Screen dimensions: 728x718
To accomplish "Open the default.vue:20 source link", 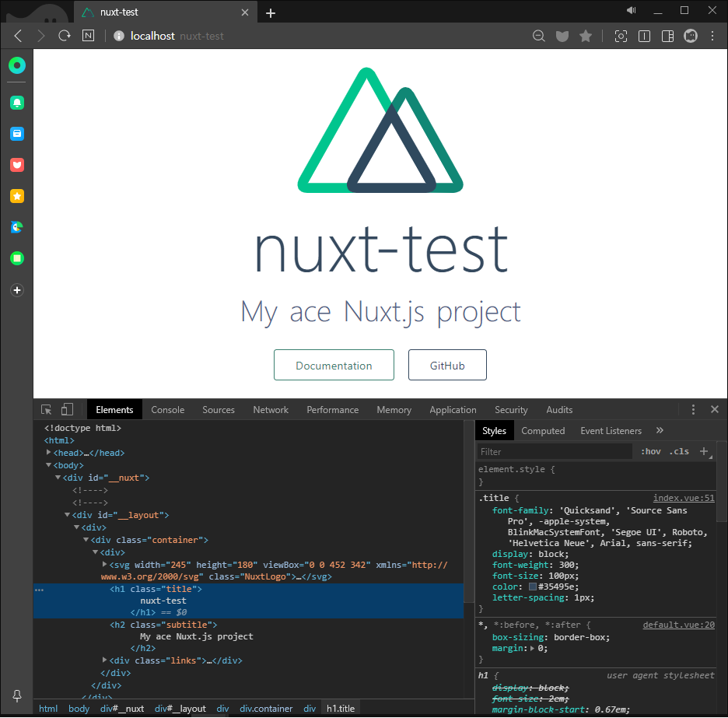I will [x=678, y=625].
